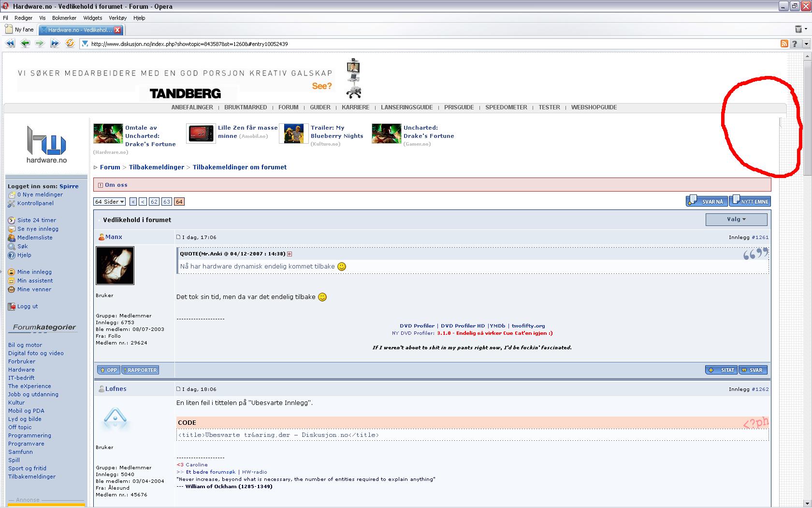This screenshot has width=812, height=508.
Task: Open the RSS feed icon in address bar
Action: coord(784,44)
